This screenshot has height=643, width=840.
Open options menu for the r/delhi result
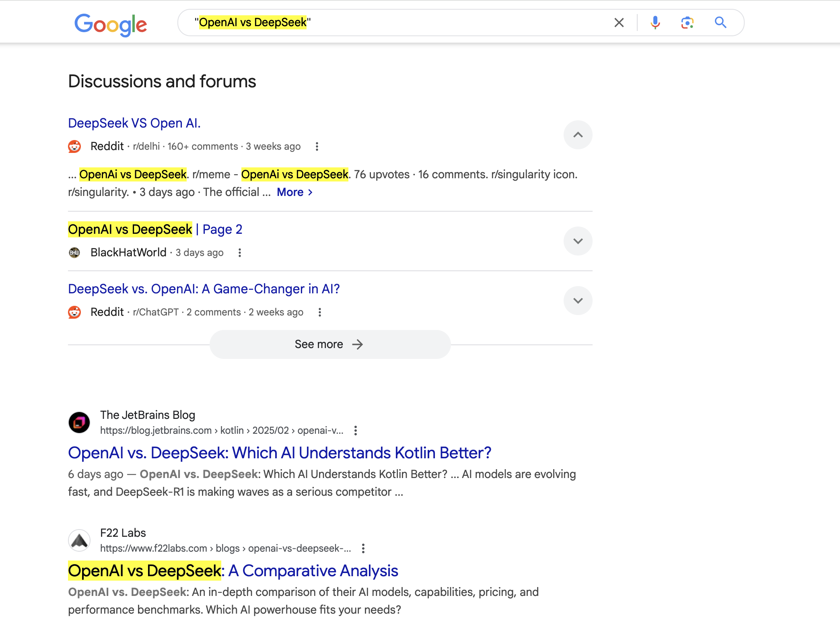[317, 146]
